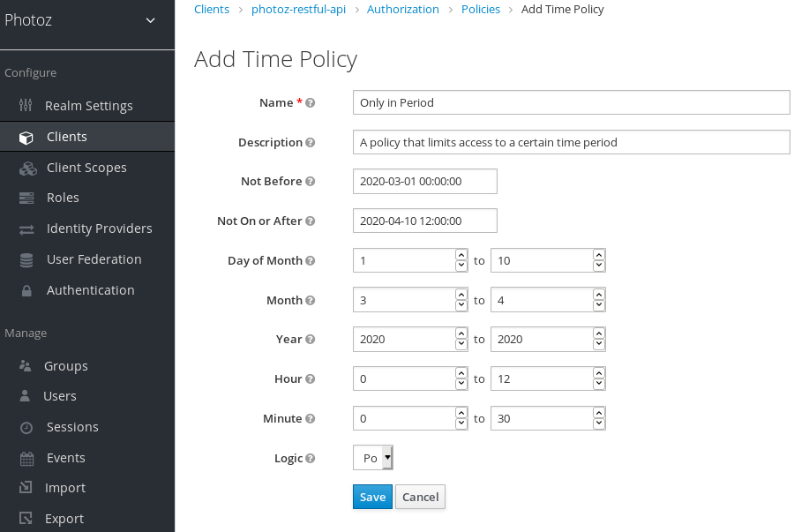Increase the Hour end value

tap(599, 374)
